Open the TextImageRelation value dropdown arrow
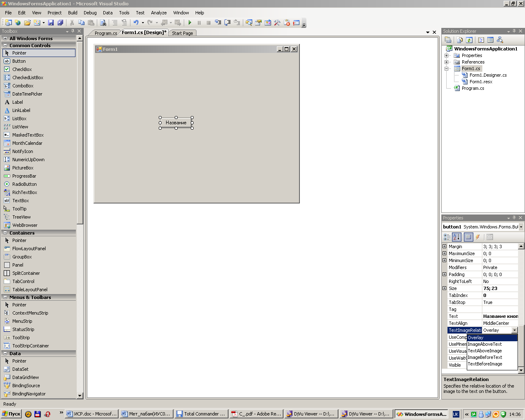Viewport: 525px width, 420px height. 514,330
